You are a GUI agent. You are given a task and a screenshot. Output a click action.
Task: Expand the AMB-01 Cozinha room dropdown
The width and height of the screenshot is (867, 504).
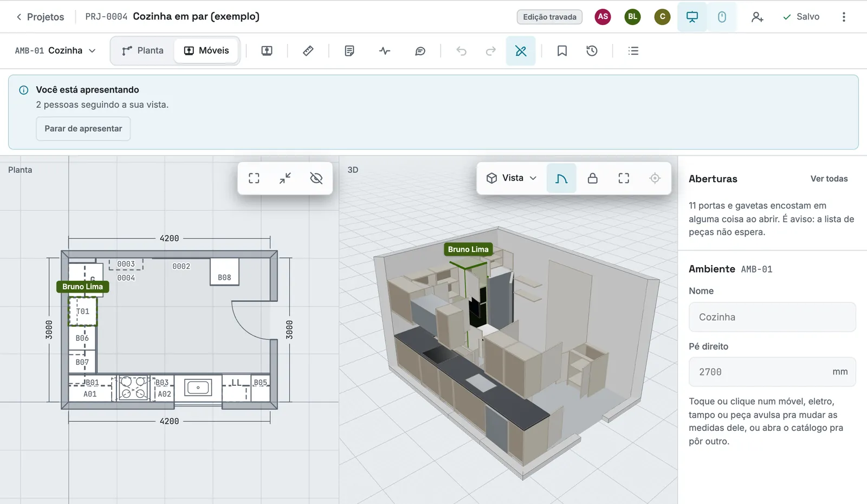[x=55, y=50]
